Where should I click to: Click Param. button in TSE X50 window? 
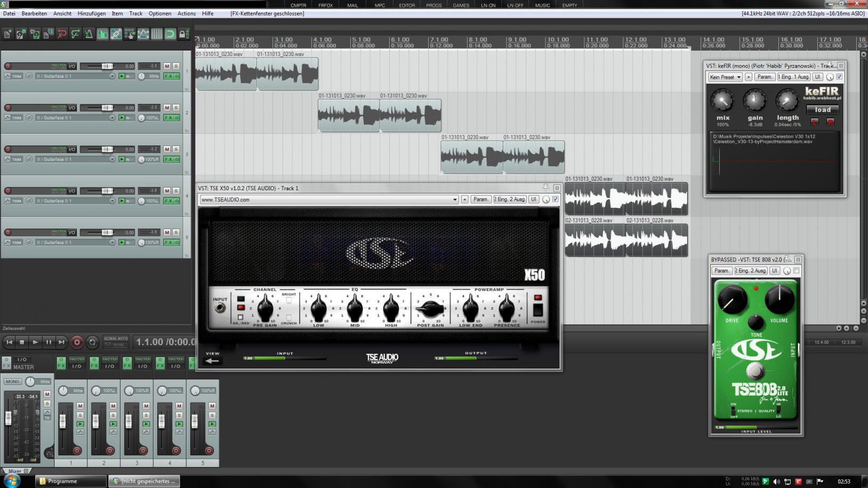[480, 199]
